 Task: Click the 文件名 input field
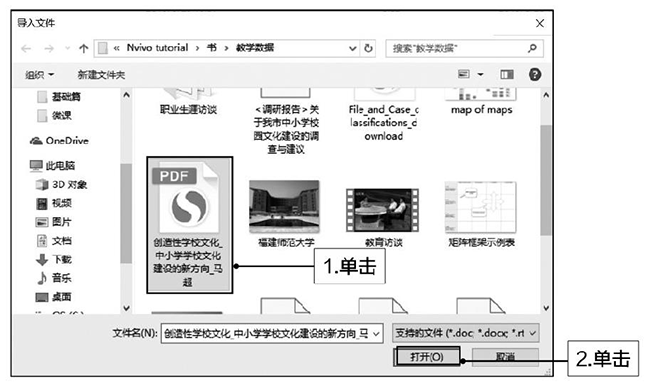(x=272, y=333)
